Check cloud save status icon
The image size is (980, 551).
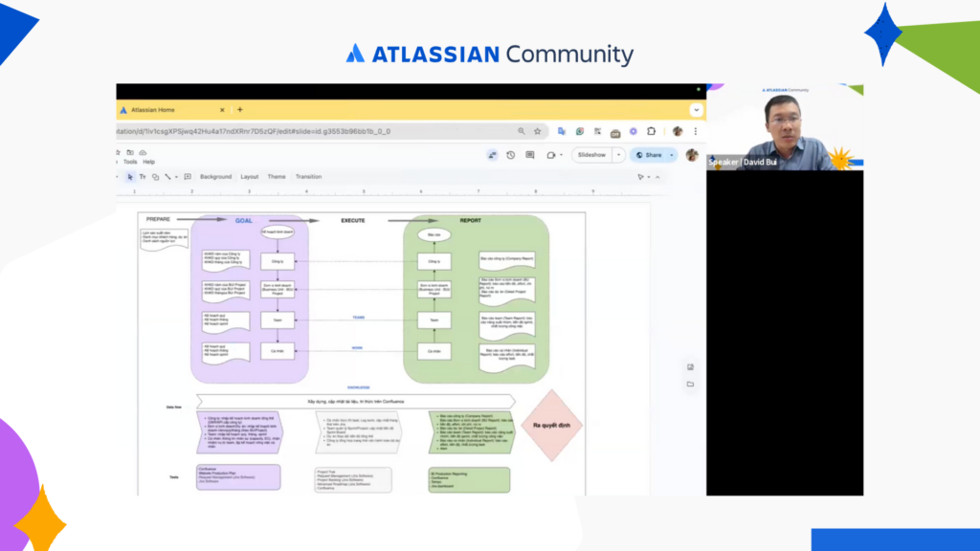pos(143,152)
